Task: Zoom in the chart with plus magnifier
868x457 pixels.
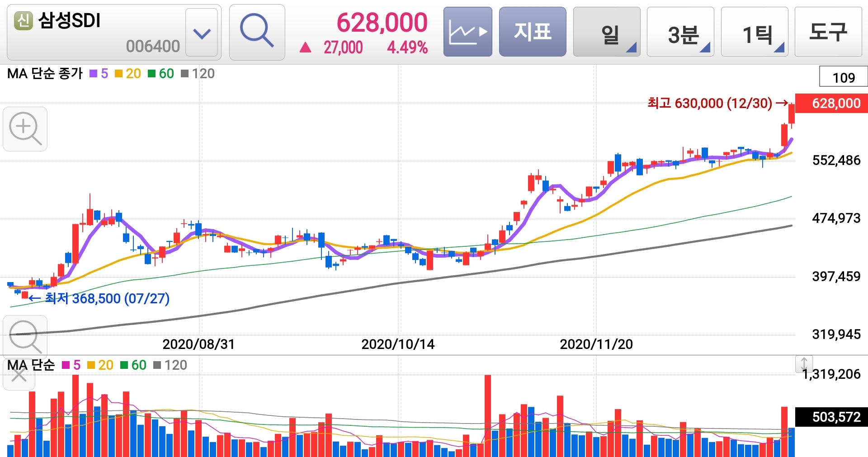Action: pyautogui.click(x=25, y=129)
